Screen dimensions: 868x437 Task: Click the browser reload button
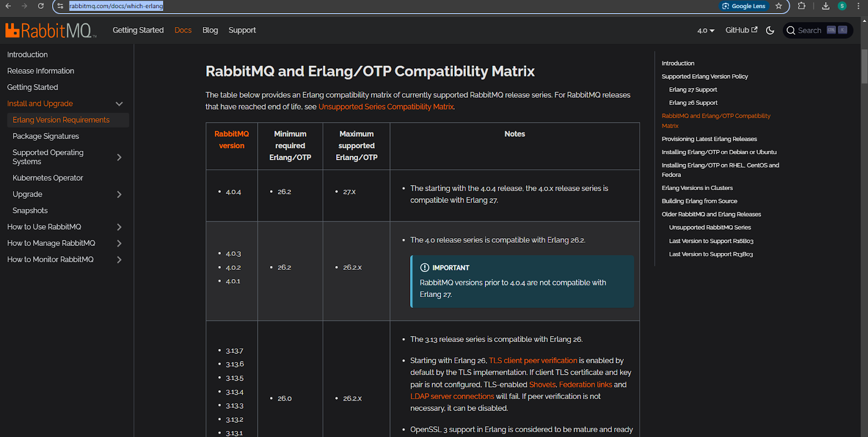[41, 6]
